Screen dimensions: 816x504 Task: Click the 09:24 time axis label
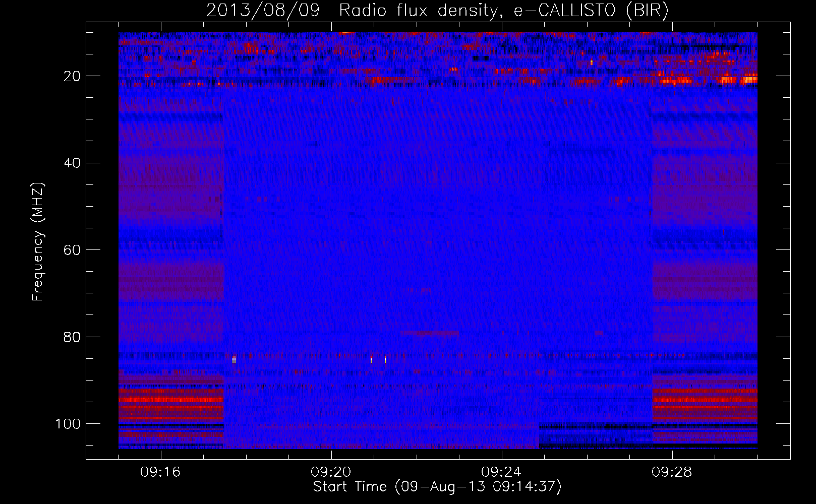point(501,472)
